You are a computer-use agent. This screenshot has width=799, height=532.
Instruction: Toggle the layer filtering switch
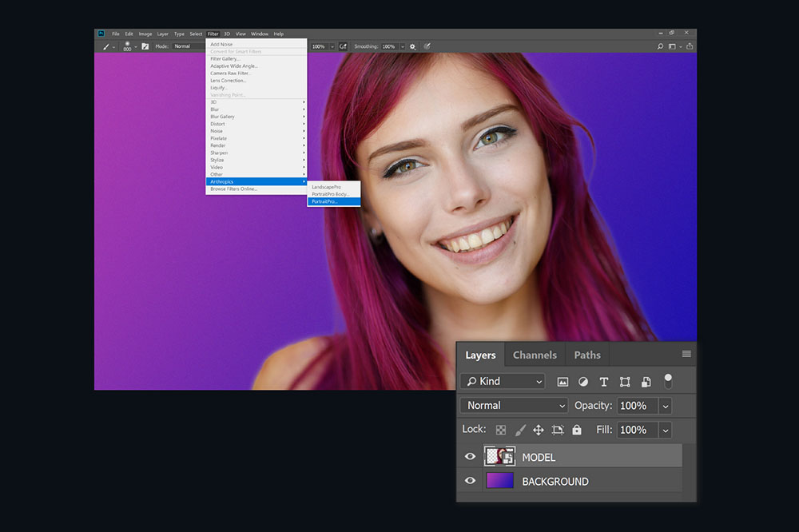click(668, 381)
